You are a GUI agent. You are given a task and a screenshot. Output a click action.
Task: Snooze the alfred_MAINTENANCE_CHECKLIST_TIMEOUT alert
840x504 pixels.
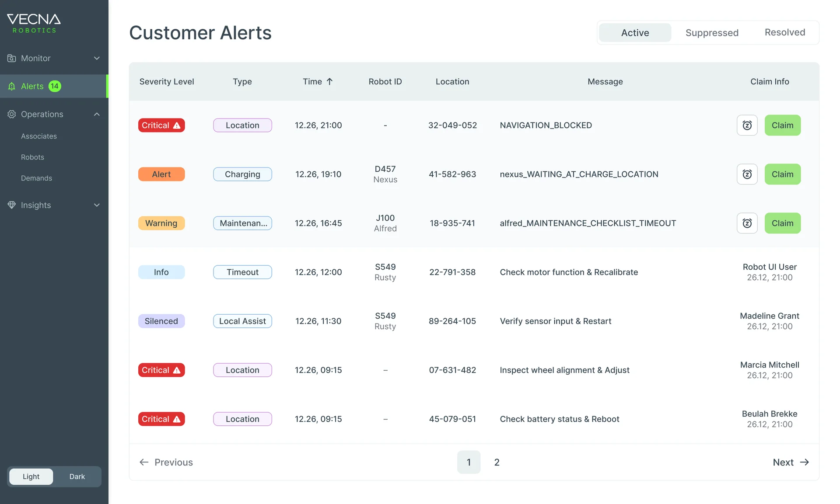coord(747,223)
